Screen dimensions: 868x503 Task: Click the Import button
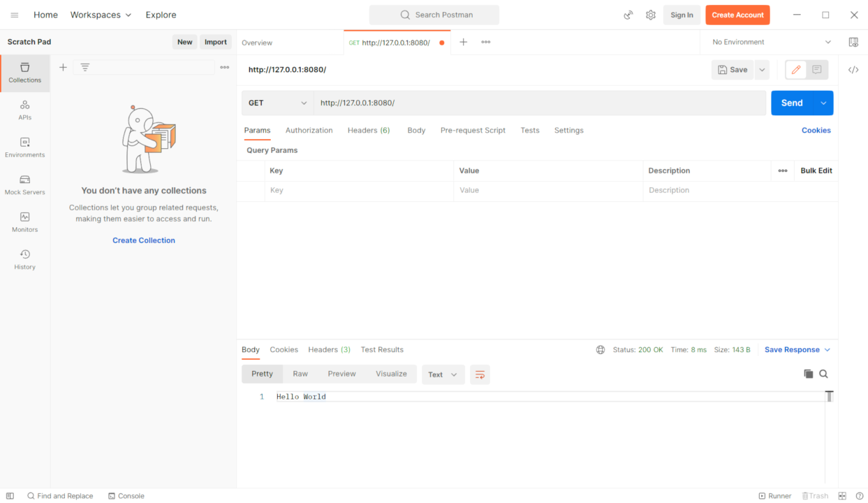click(216, 42)
